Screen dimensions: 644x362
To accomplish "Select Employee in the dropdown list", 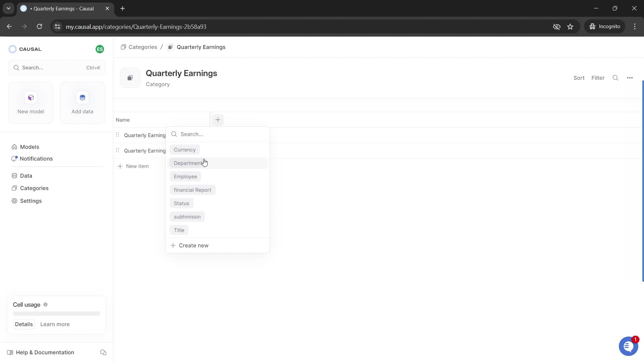I will point(185,177).
